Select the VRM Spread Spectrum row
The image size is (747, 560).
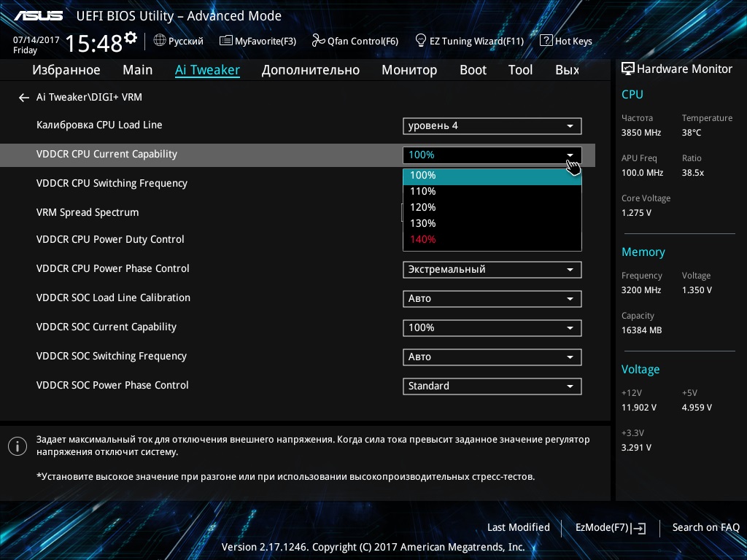[88, 212]
